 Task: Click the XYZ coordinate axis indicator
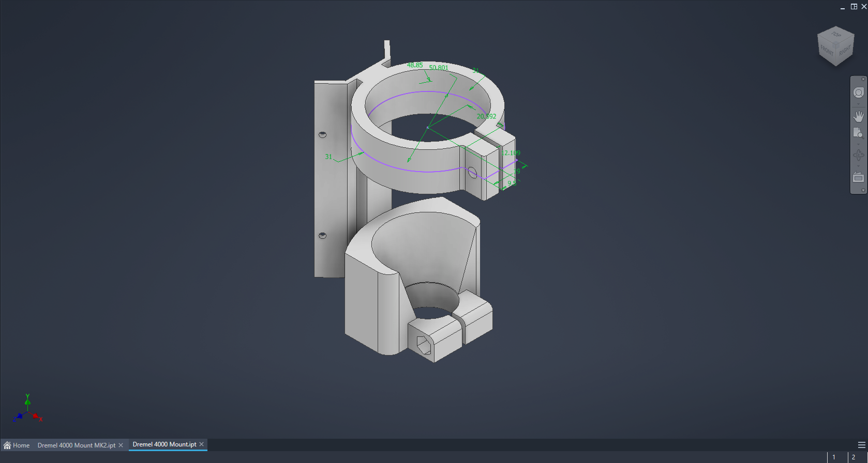click(27, 409)
